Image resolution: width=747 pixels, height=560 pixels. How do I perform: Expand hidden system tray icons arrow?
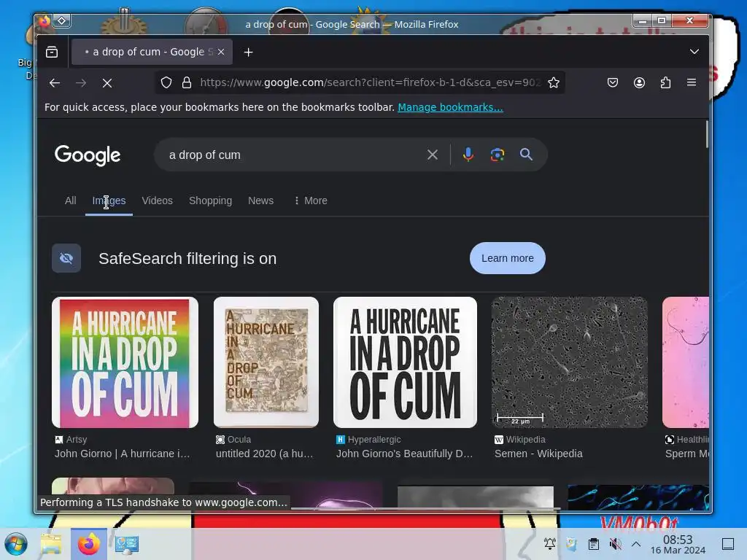[636, 543]
